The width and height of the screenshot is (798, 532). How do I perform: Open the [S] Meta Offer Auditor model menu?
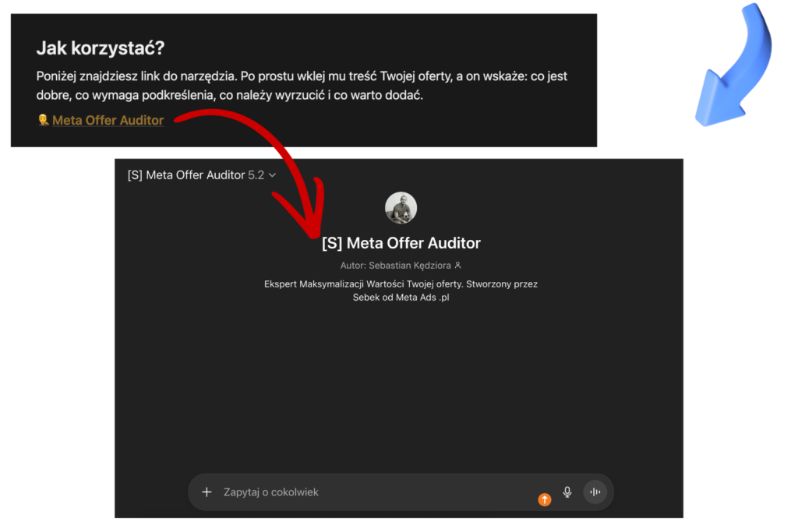[x=202, y=175]
